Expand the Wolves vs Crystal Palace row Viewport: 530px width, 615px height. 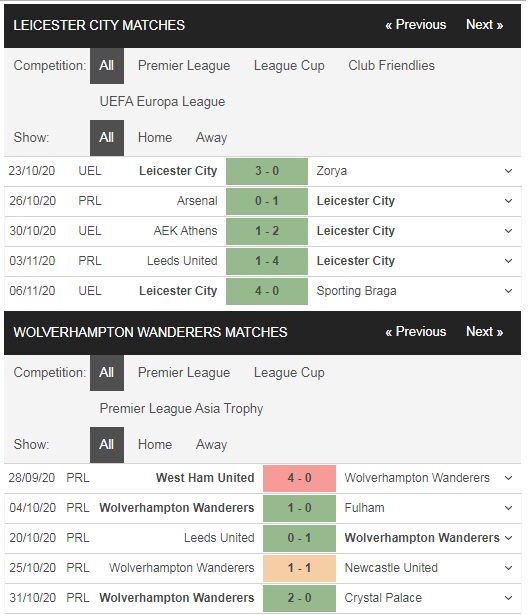tap(508, 598)
